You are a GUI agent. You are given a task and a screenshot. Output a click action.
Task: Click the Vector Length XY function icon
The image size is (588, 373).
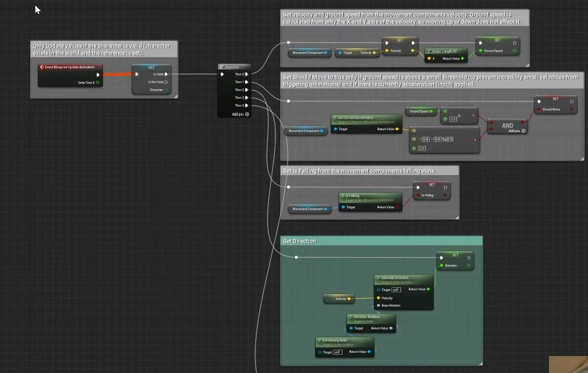coord(428,51)
